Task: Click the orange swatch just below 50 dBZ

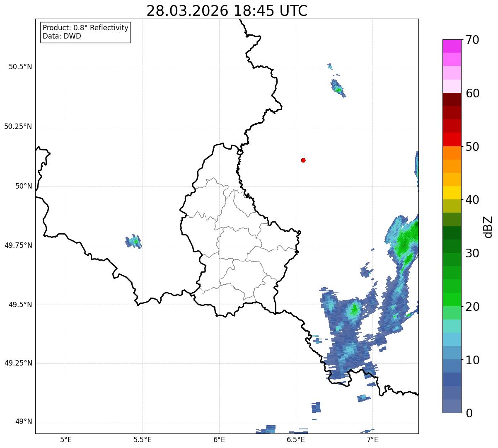Action: [x=452, y=153]
